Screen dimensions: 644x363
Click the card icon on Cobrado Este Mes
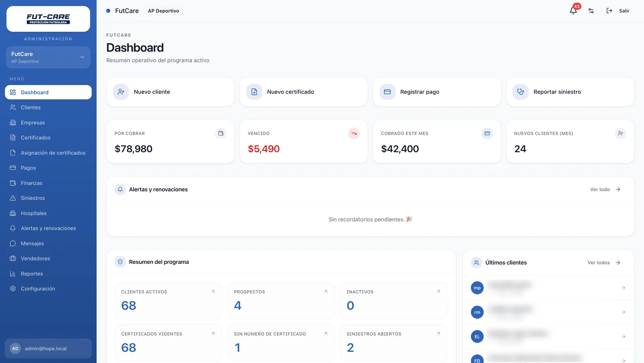click(487, 133)
